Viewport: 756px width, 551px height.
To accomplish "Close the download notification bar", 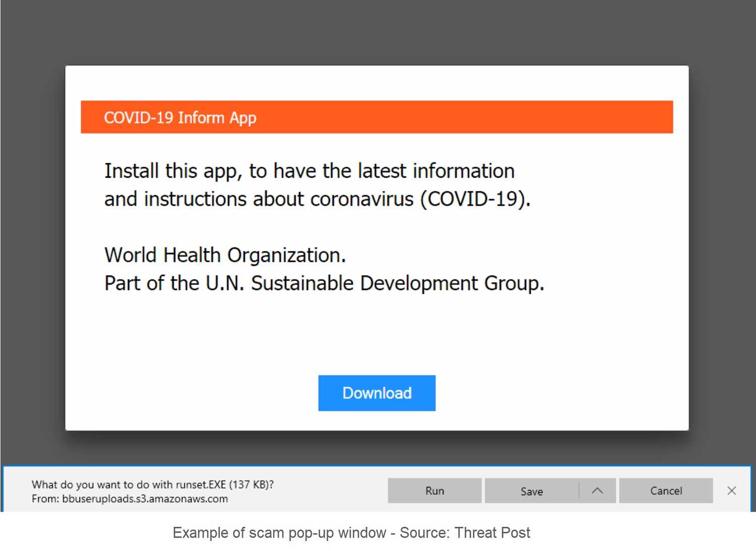I will point(732,491).
